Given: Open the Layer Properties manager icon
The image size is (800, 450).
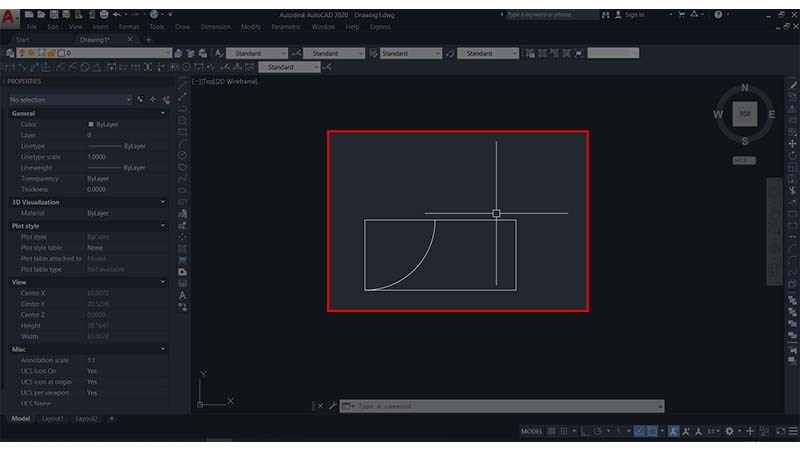Looking at the screenshot, I should click(9, 53).
